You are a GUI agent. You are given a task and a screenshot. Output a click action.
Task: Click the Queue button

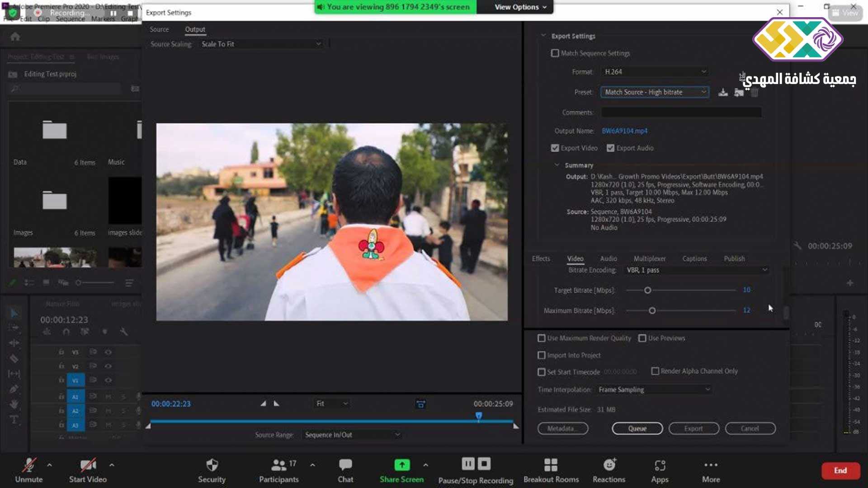pyautogui.click(x=637, y=428)
